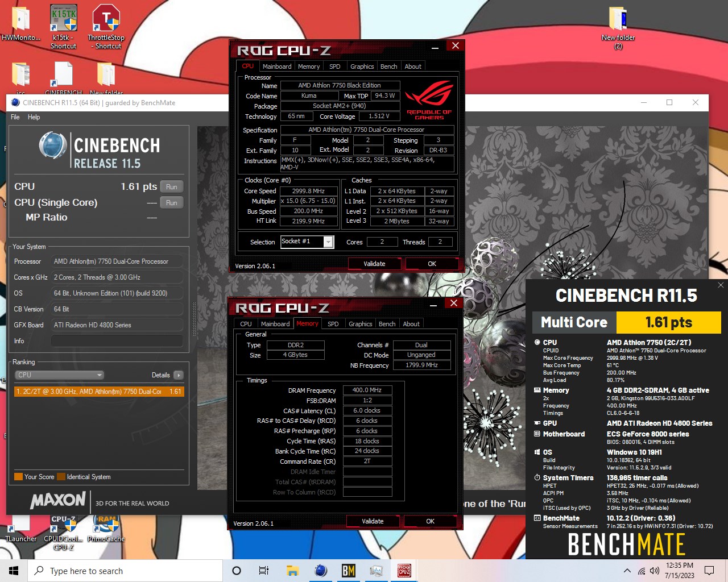Open the CPU ranking dropdown in Cinebench
This screenshot has height=582, width=728.
[x=59, y=375]
